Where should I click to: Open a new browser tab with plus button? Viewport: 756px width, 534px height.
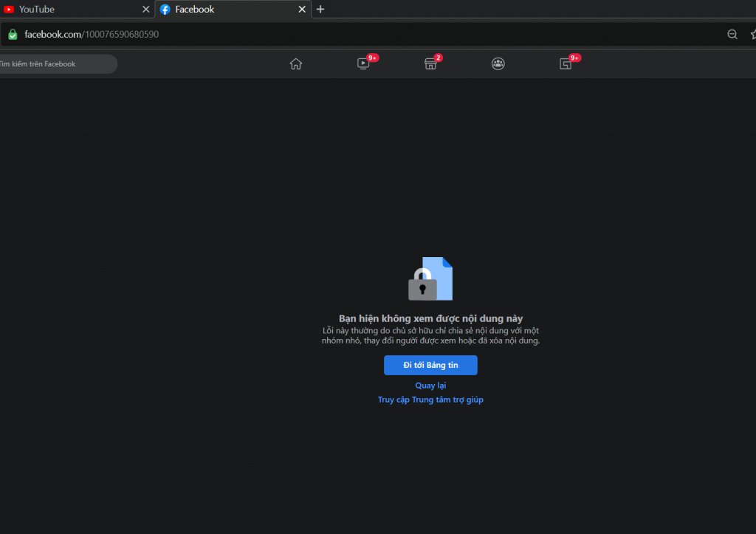(x=320, y=10)
